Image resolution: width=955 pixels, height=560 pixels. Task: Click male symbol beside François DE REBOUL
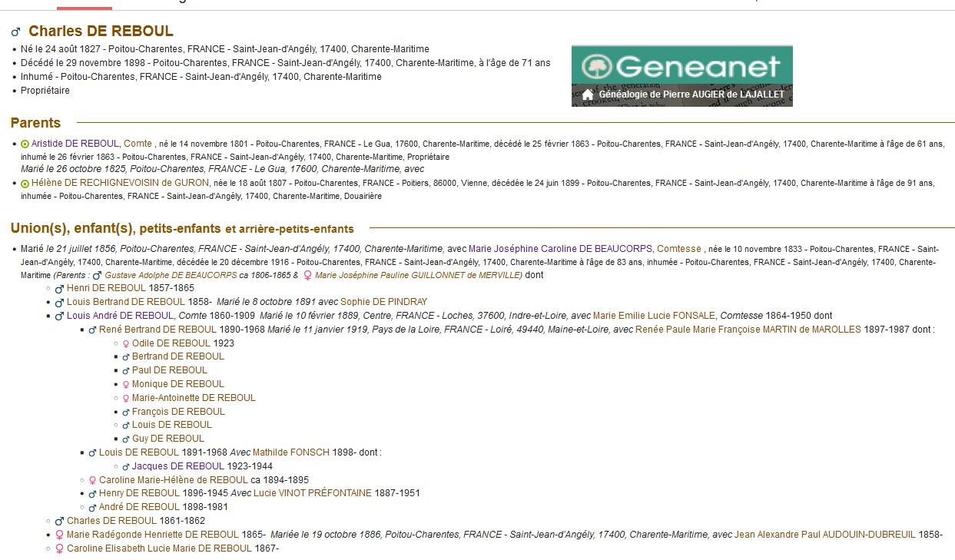(x=126, y=413)
